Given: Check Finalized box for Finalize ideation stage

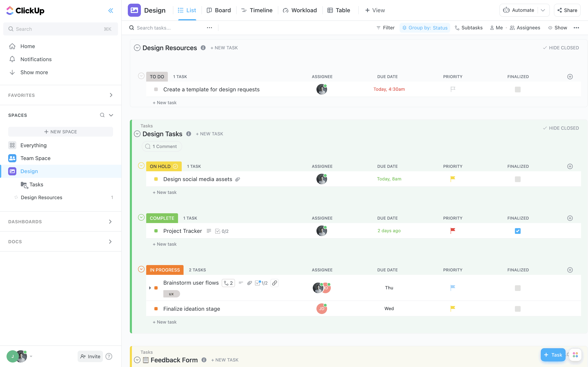Looking at the screenshot, I should point(518,309).
